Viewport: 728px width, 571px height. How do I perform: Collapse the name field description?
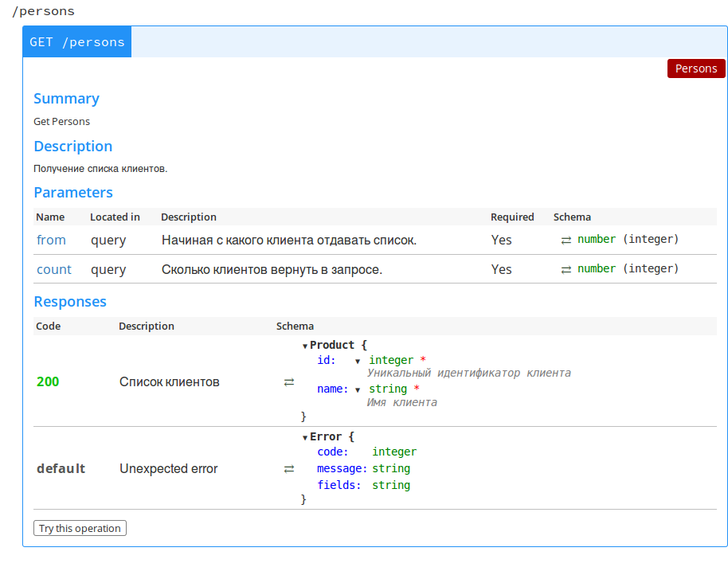tap(358, 389)
